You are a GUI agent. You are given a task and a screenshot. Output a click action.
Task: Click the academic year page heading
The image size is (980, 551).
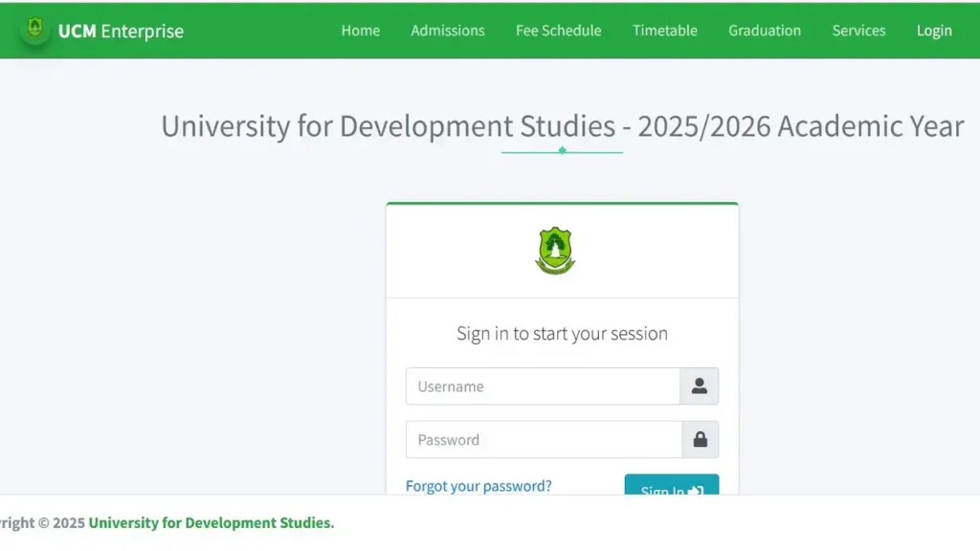(562, 125)
